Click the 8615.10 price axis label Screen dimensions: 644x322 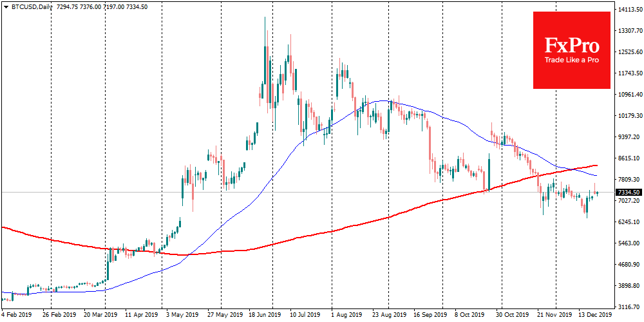coord(629,158)
